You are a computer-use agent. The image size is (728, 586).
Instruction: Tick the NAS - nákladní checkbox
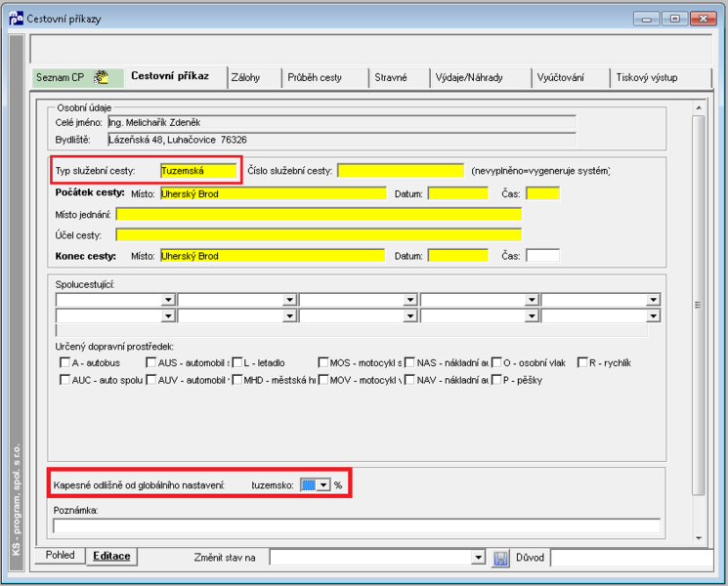pyautogui.click(x=409, y=362)
